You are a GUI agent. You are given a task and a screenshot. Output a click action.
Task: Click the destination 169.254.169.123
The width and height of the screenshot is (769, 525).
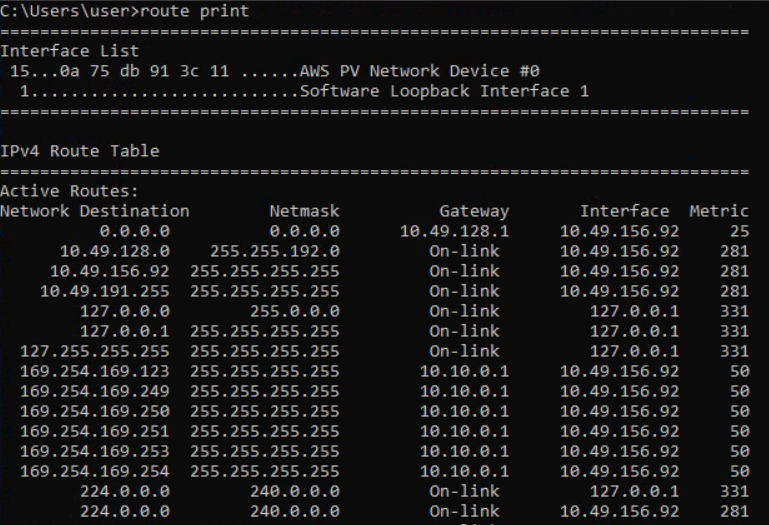94,371
